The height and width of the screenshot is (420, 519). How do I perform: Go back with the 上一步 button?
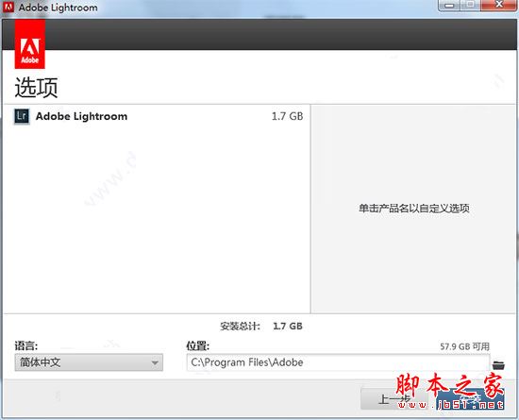393,399
